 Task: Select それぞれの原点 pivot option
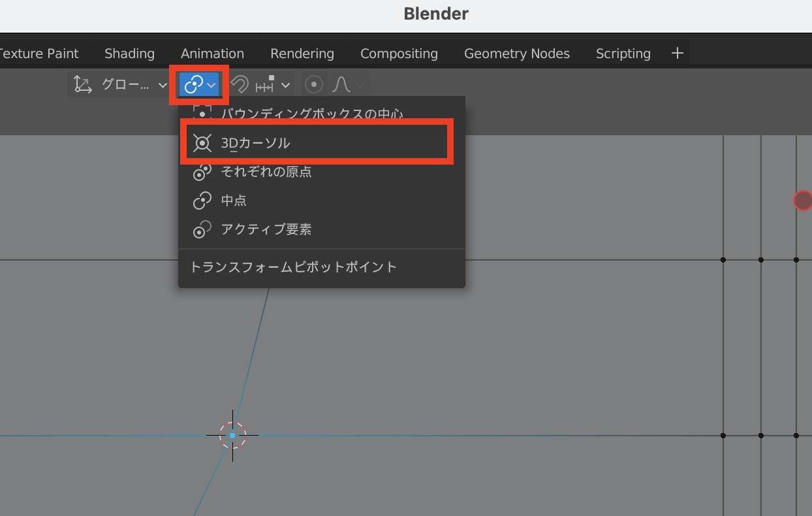(x=265, y=172)
